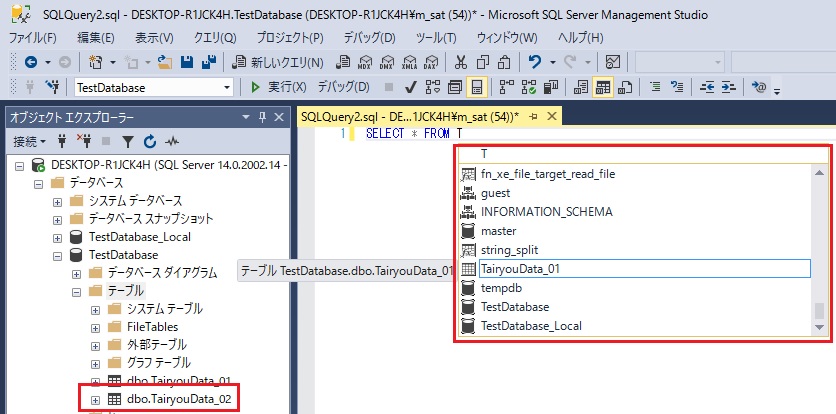Click the Paste icon in toolbar
Screen dimensions: 836x414
504,62
